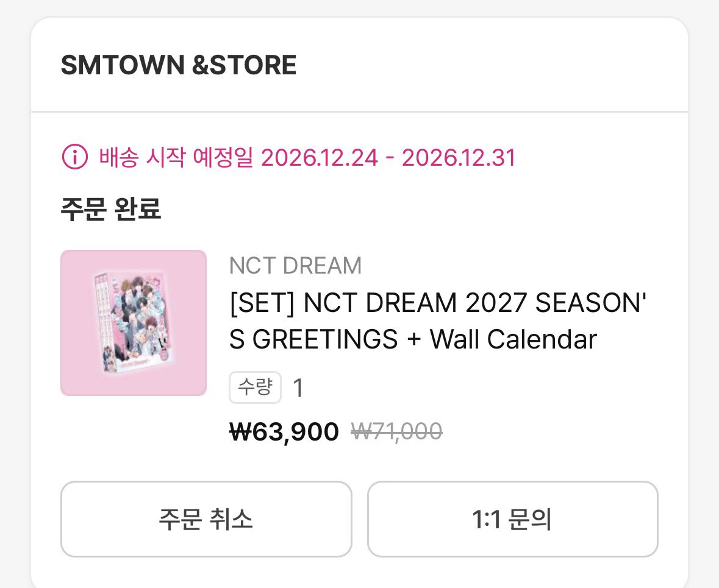Viewport: 719px width, 588px height.
Task: Click the 2027 year in the product name
Action: click(496, 303)
